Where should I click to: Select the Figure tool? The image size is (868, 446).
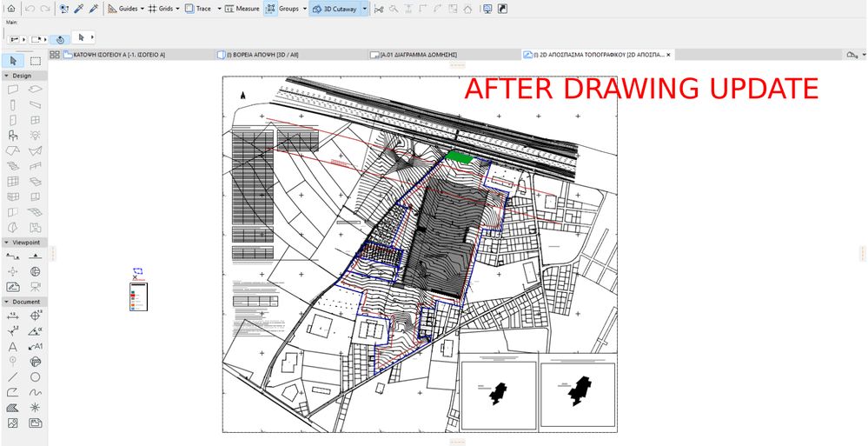(x=13, y=423)
